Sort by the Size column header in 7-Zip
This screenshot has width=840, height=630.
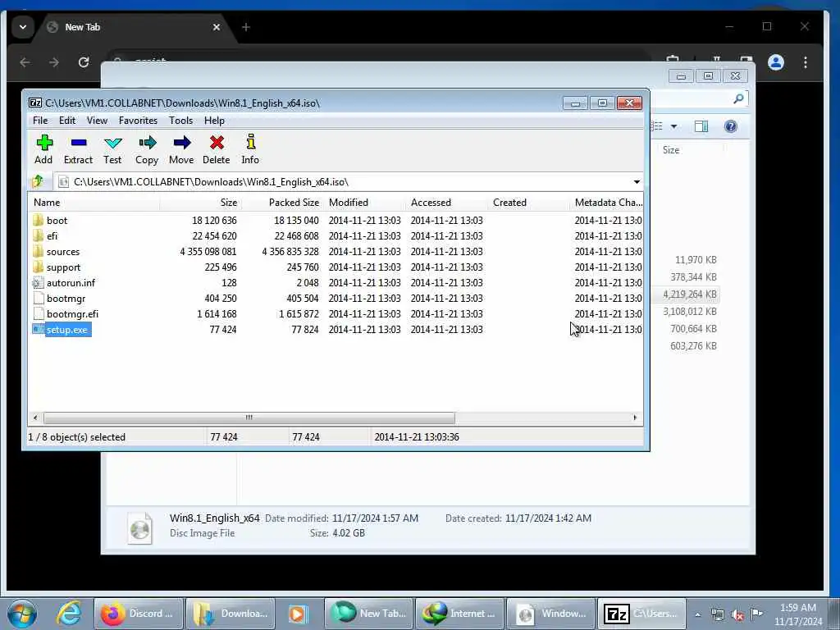point(201,203)
